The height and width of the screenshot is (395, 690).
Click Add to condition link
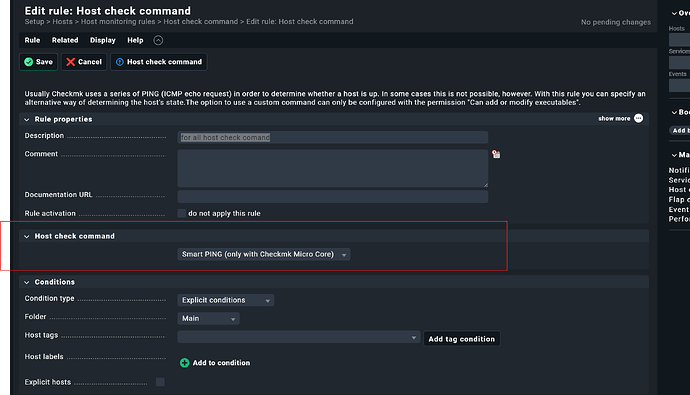point(221,363)
